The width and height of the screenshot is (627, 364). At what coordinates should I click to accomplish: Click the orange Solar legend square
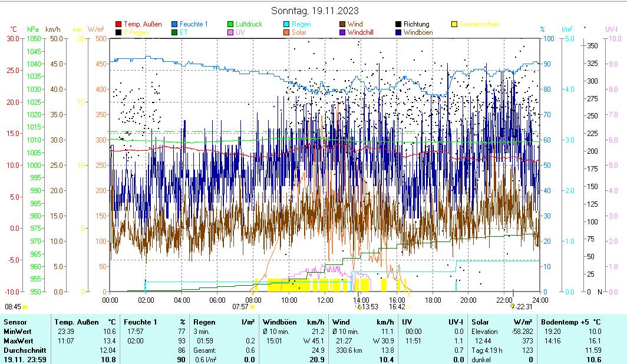pyautogui.click(x=286, y=32)
